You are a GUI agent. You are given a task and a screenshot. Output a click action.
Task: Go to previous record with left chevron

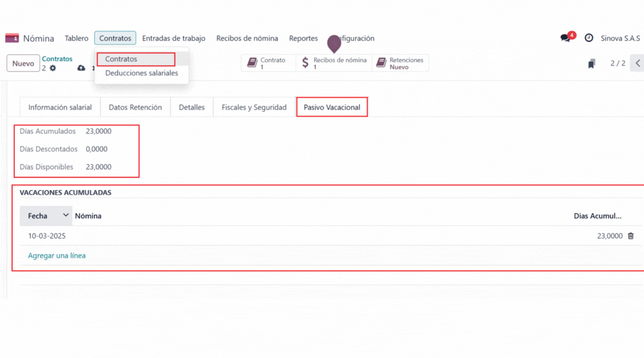[x=638, y=63]
